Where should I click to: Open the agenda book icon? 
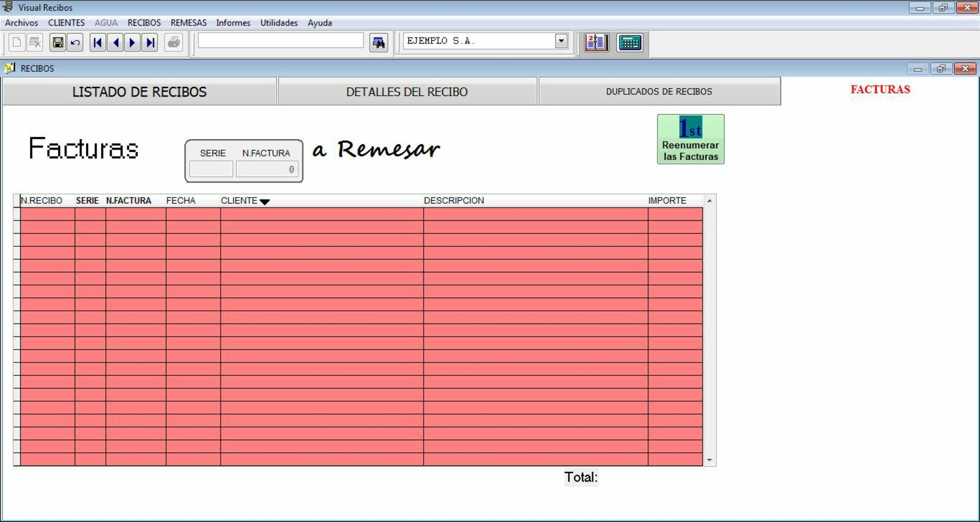coord(596,43)
